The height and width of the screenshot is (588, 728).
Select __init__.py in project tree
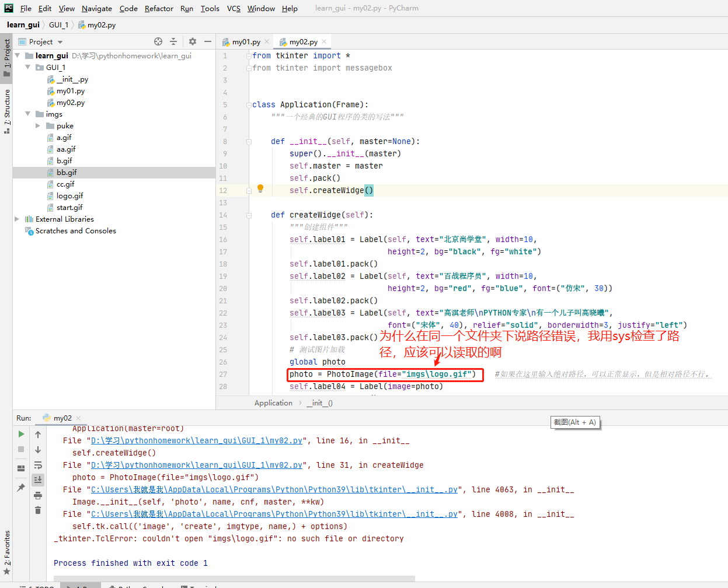tap(72, 79)
